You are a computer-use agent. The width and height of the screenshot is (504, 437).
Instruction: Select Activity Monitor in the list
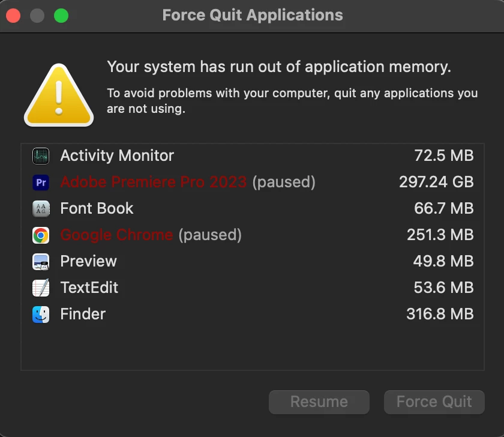253,156
